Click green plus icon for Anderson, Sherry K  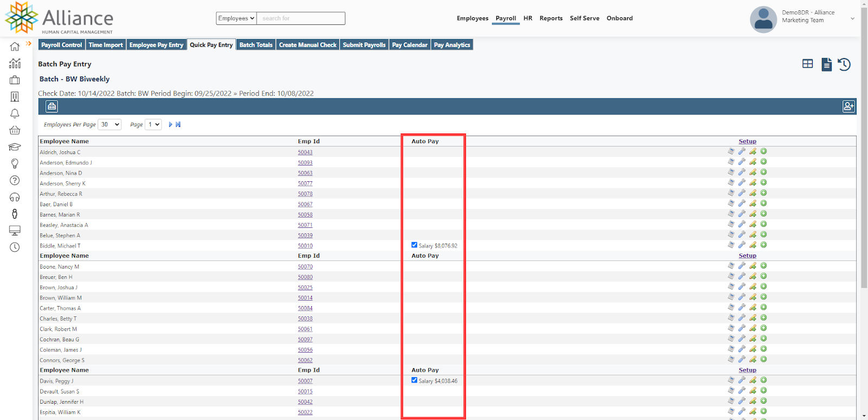[763, 182]
